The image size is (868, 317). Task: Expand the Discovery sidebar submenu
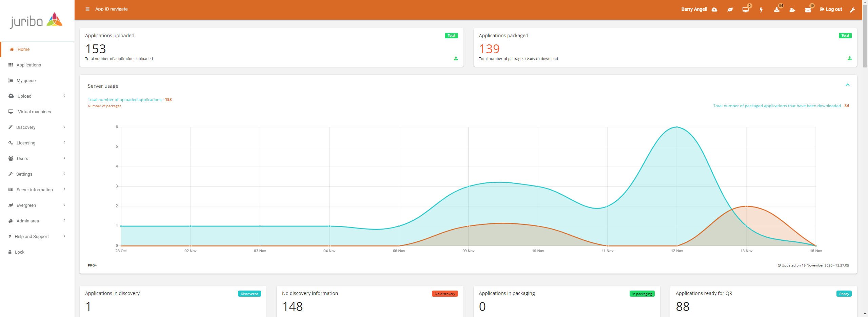26,127
